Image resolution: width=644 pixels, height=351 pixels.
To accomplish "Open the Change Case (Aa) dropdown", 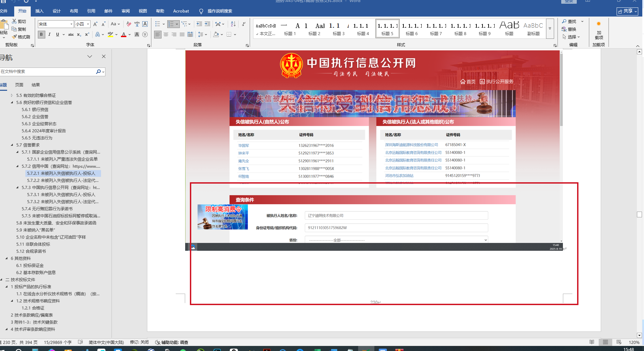I will (115, 24).
